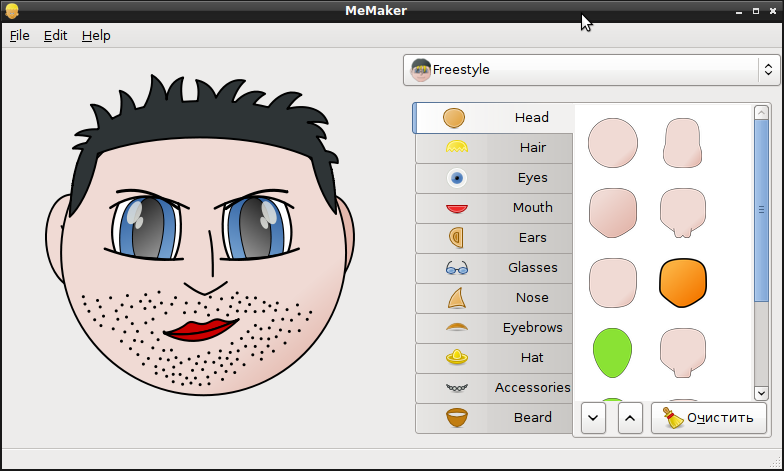Image resolution: width=784 pixels, height=471 pixels.
Task: Click the orange head icon beside Head
Action: coord(454,118)
